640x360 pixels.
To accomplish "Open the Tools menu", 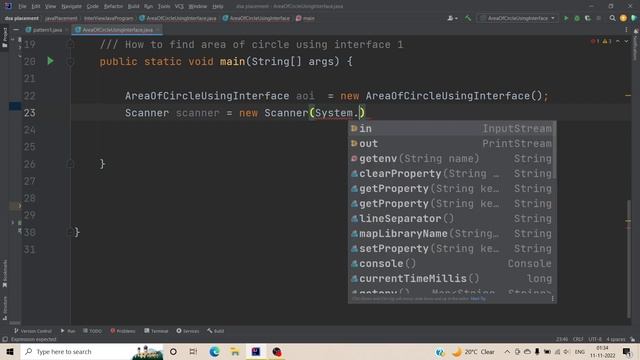I will (164, 7).
